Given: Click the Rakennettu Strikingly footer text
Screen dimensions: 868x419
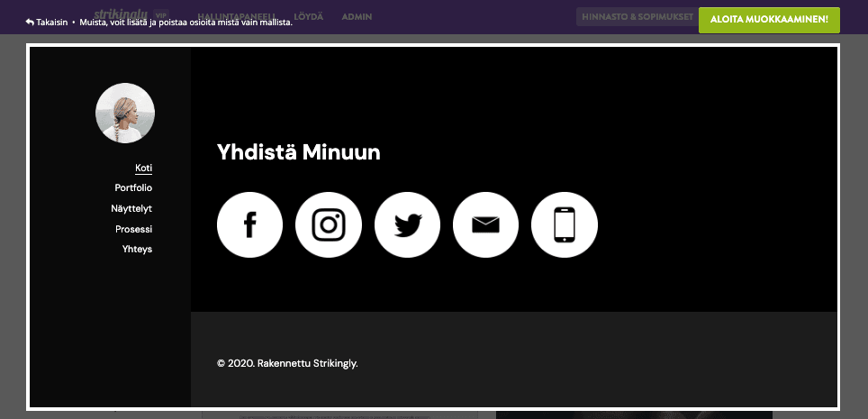Looking at the screenshot, I should click(308, 363).
